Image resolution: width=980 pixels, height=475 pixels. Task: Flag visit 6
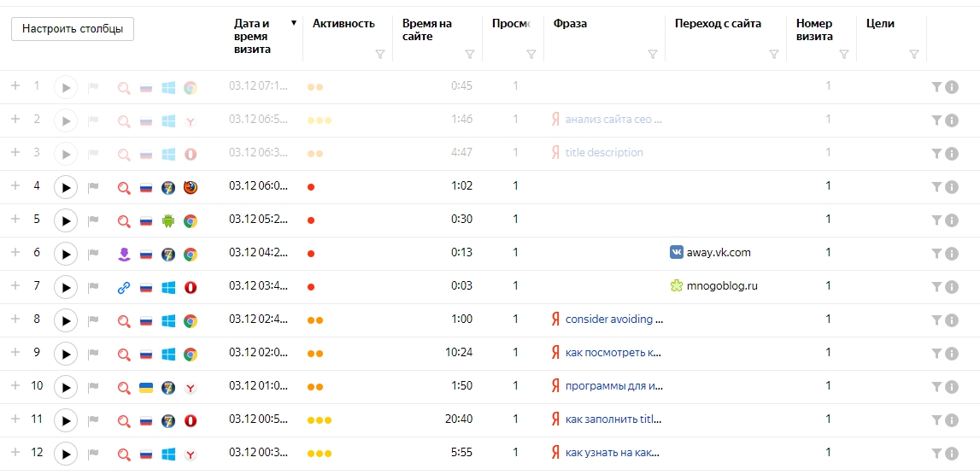[x=93, y=253]
